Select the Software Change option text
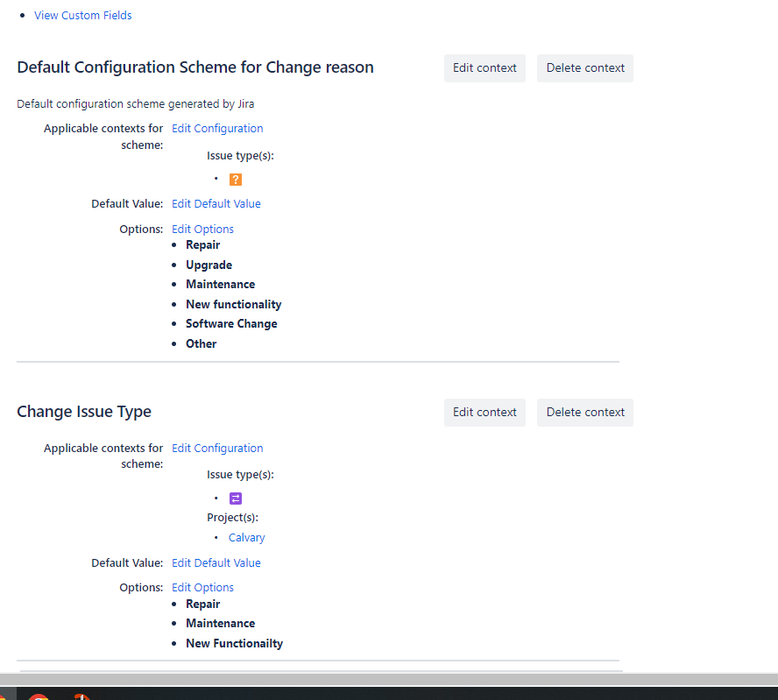 pyautogui.click(x=231, y=324)
